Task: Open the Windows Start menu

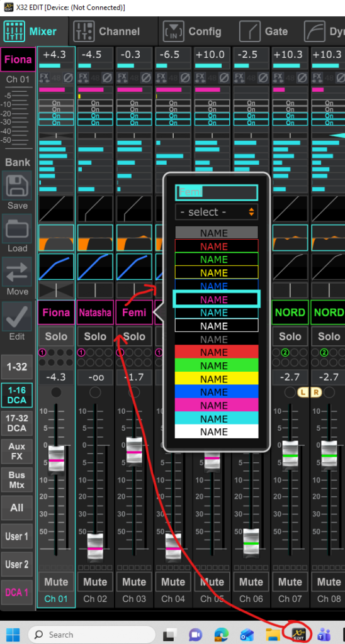Action: point(13,634)
